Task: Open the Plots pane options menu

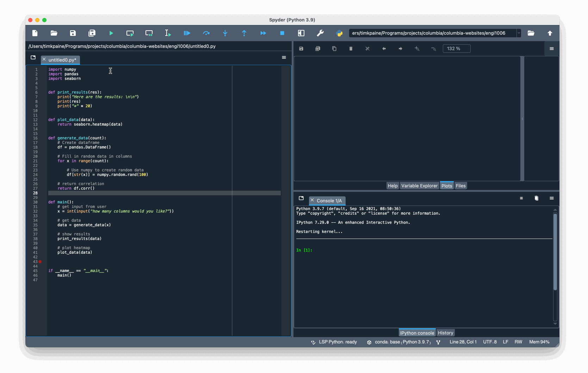Action: pyautogui.click(x=552, y=49)
